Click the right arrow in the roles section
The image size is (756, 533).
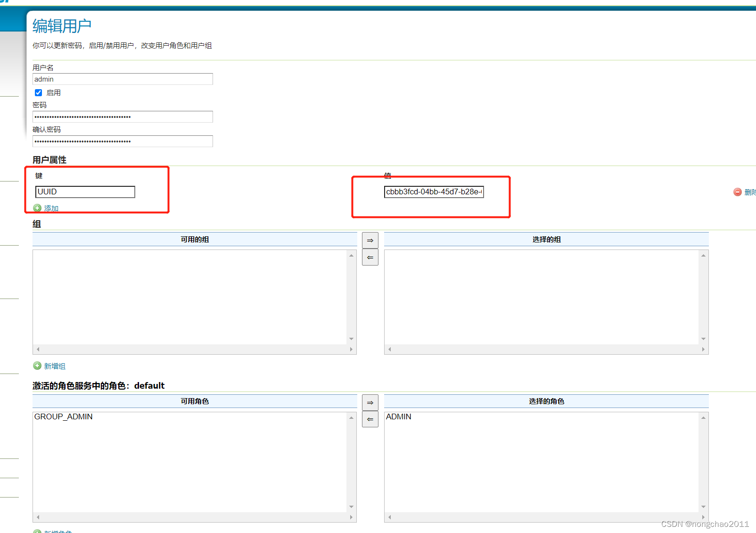point(370,402)
